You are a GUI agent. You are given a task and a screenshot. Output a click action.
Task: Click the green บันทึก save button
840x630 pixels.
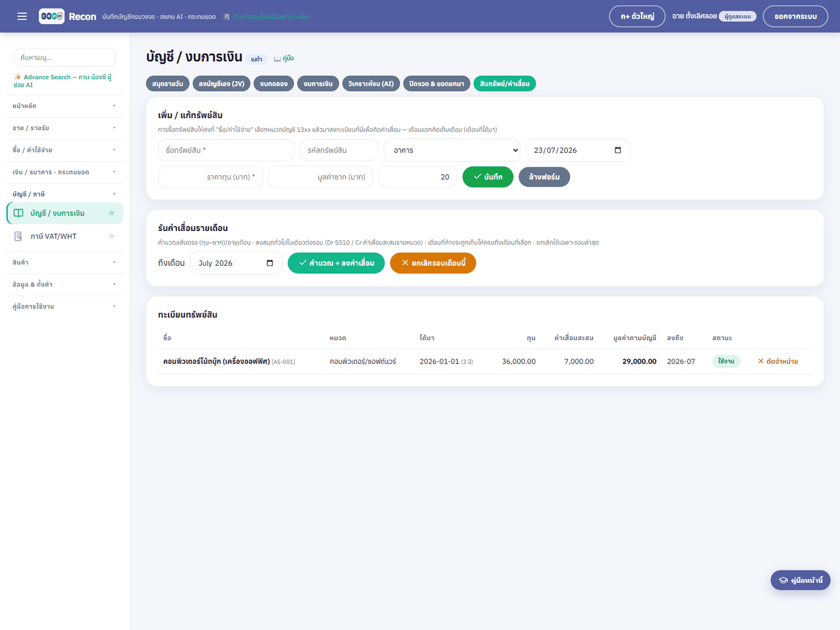pyautogui.click(x=488, y=177)
